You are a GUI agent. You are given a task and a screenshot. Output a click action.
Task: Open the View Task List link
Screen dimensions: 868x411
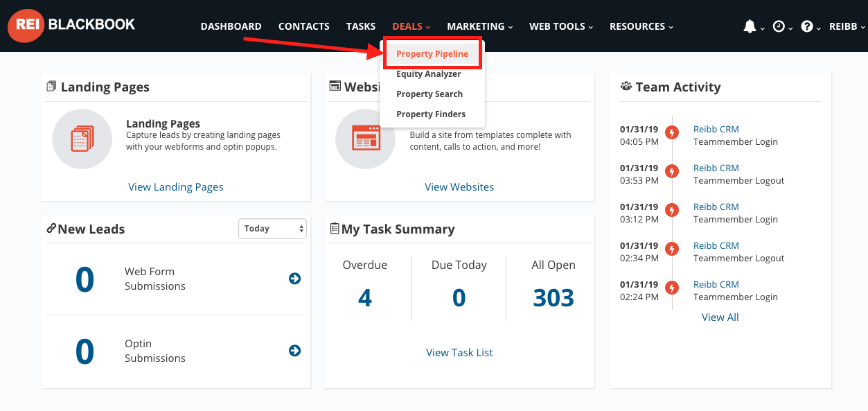click(459, 353)
